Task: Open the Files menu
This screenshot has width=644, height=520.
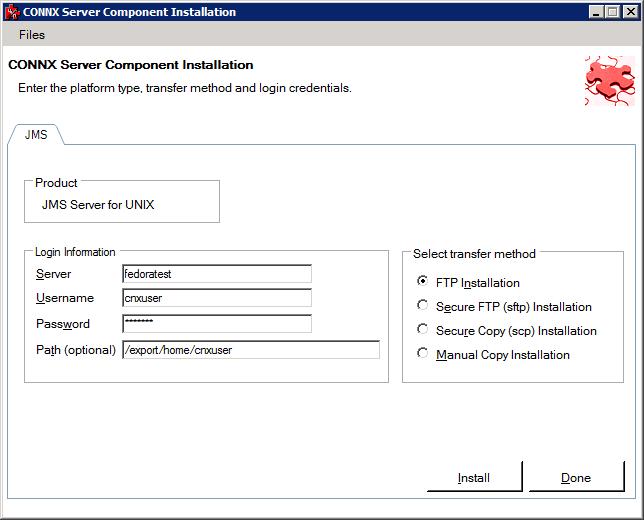Action: tap(32, 35)
